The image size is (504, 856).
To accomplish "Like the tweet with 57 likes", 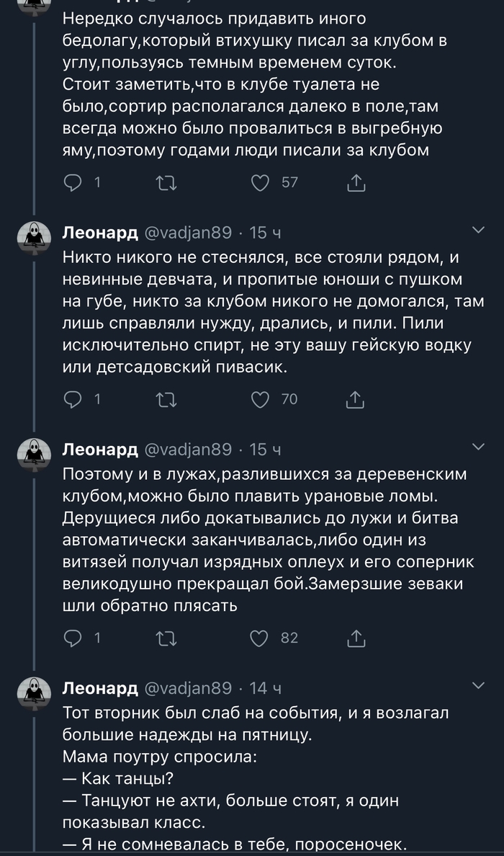I will click(x=259, y=183).
